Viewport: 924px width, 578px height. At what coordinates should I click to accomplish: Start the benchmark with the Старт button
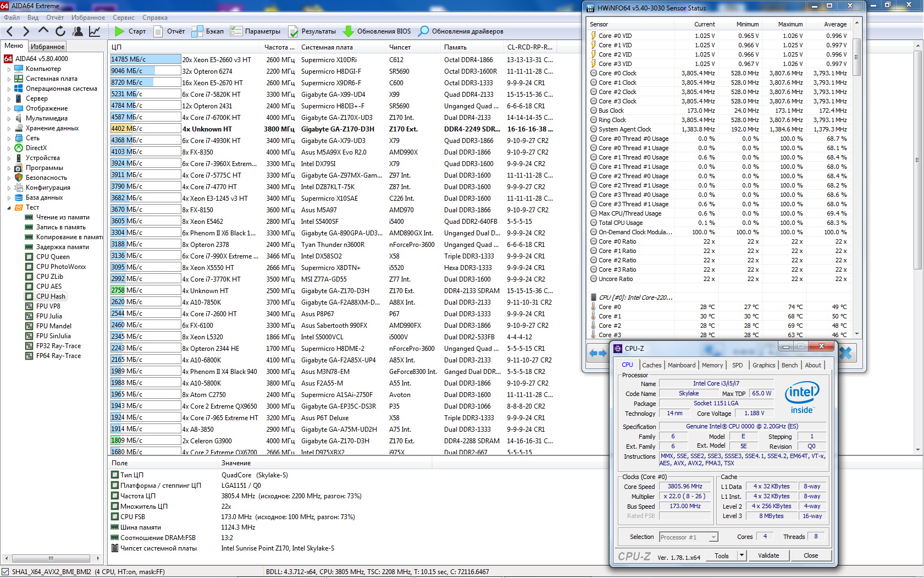pyautogui.click(x=131, y=31)
